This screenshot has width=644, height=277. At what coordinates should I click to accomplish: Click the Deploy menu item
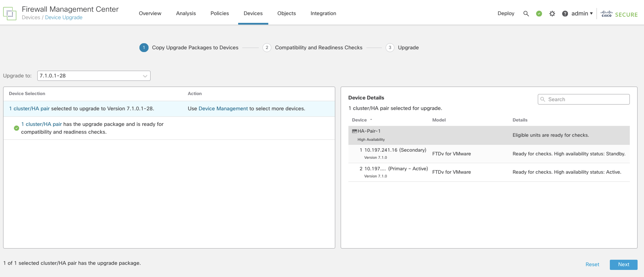506,13
